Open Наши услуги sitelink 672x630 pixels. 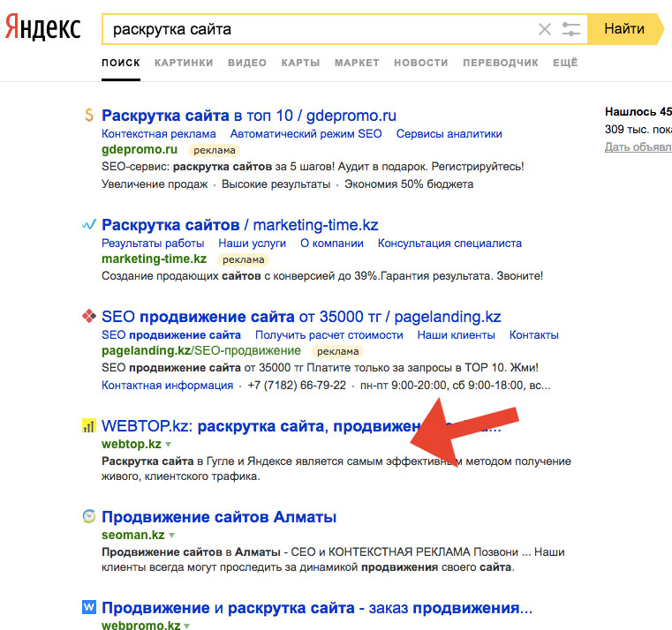[x=252, y=244]
